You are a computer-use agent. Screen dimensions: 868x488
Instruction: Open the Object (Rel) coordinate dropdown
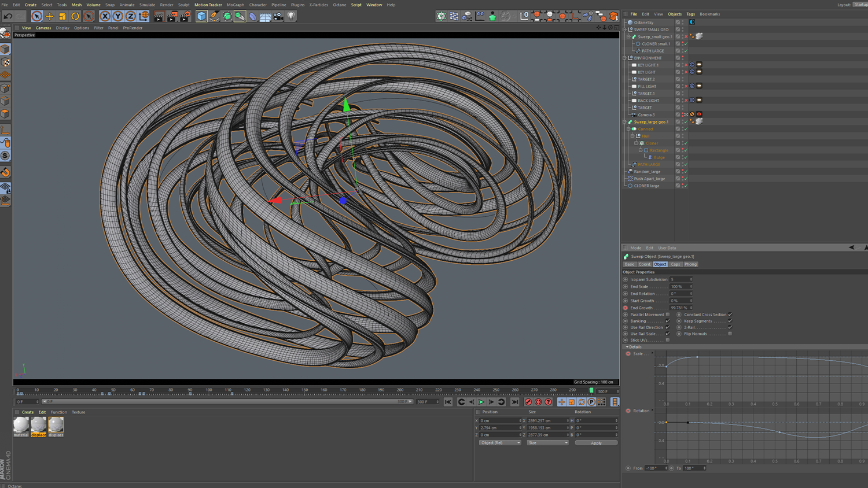click(500, 443)
